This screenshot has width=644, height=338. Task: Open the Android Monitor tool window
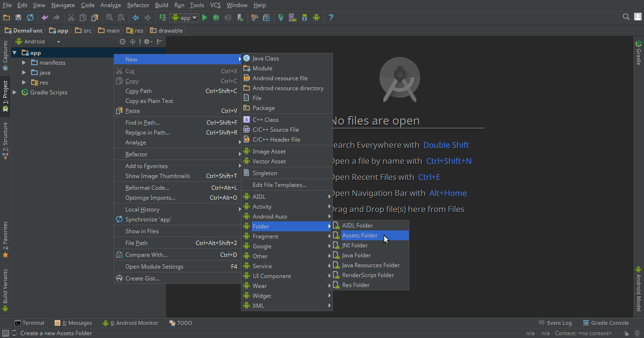131,323
